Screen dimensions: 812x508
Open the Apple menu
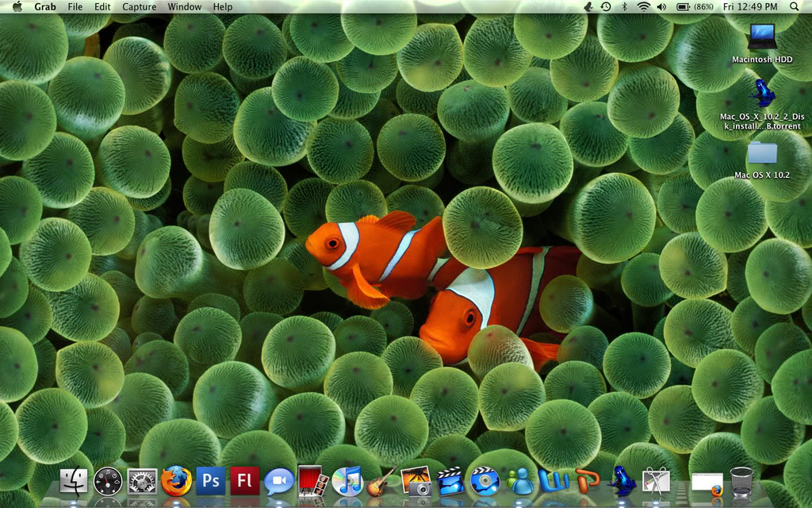tap(17, 6)
